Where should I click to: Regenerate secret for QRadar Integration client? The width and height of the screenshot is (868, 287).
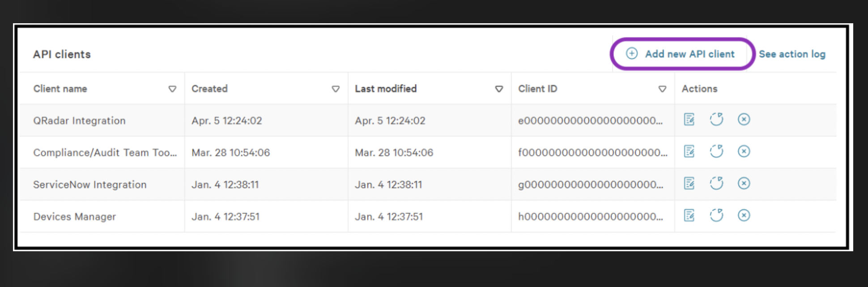[716, 119]
